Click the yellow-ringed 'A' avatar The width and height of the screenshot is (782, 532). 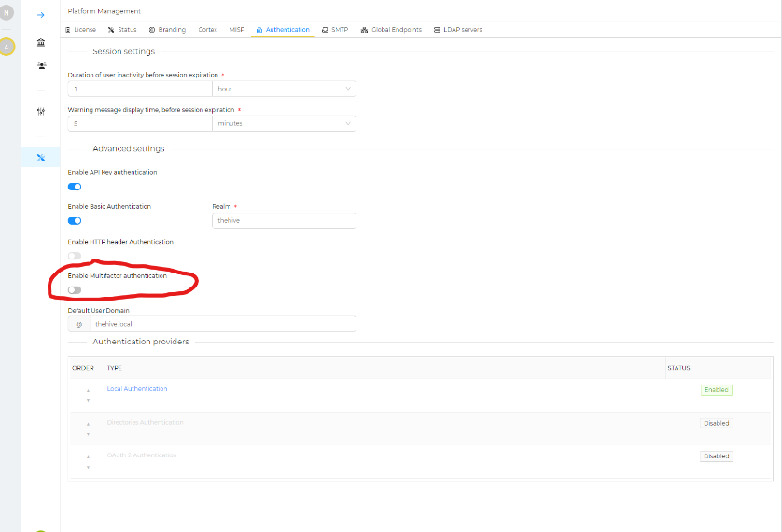click(7, 47)
